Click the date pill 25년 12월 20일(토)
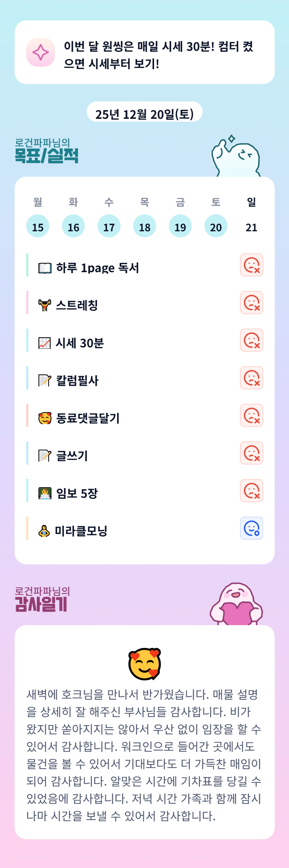The width and height of the screenshot is (289, 868). click(144, 114)
